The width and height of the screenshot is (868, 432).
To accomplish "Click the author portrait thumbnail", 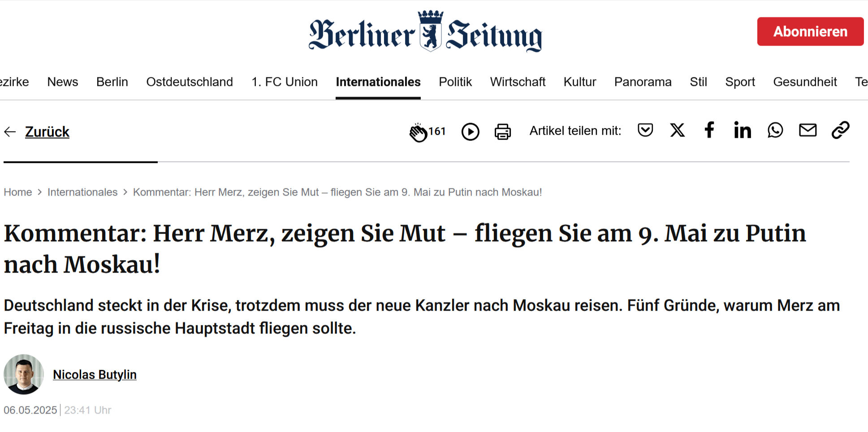I will [x=24, y=374].
